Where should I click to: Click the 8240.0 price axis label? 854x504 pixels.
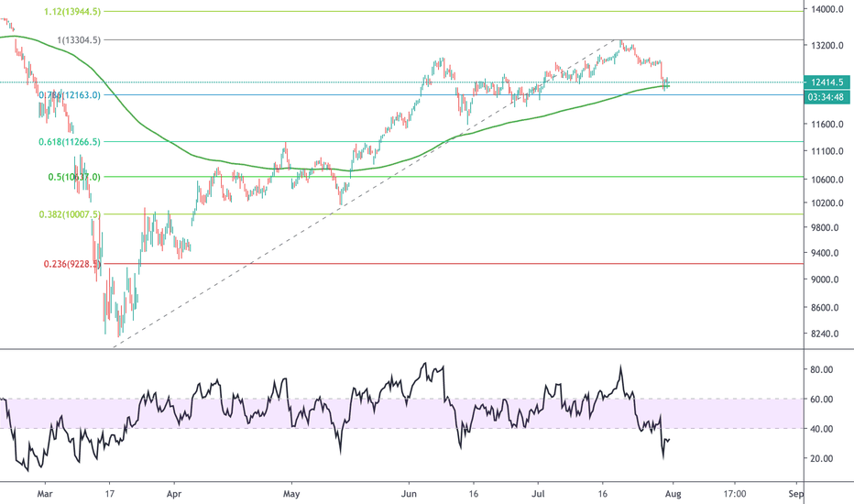(x=825, y=334)
